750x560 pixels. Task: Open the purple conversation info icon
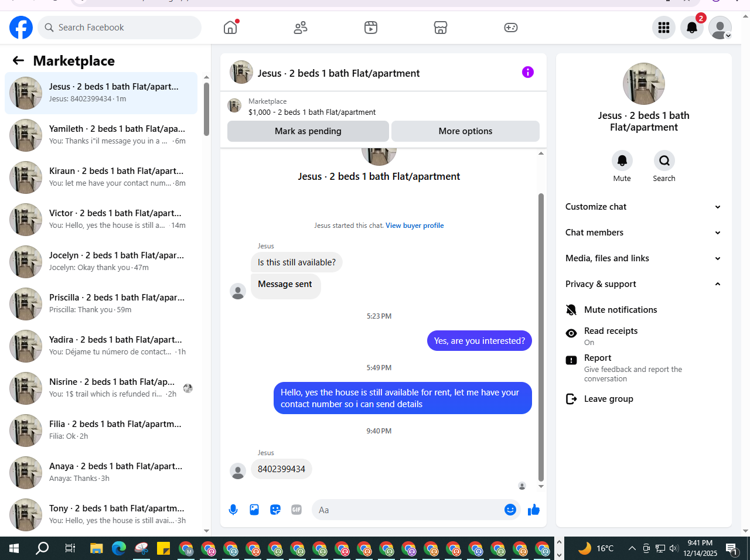click(528, 72)
